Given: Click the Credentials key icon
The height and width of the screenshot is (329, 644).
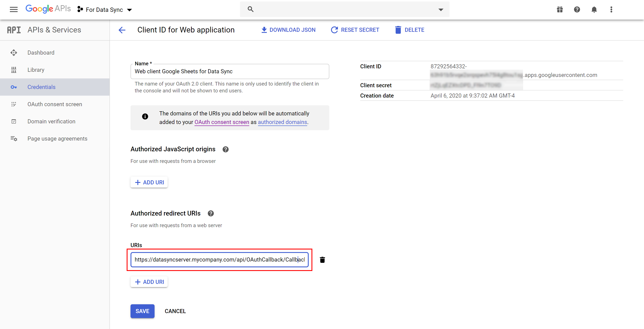Looking at the screenshot, I should [x=14, y=87].
